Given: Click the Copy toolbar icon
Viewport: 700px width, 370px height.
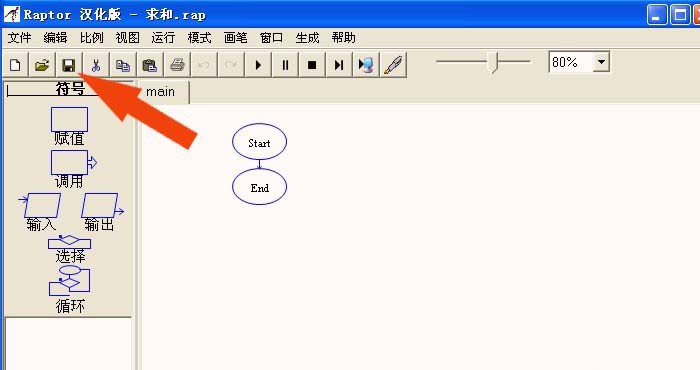Looking at the screenshot, I should coord(122,65).
